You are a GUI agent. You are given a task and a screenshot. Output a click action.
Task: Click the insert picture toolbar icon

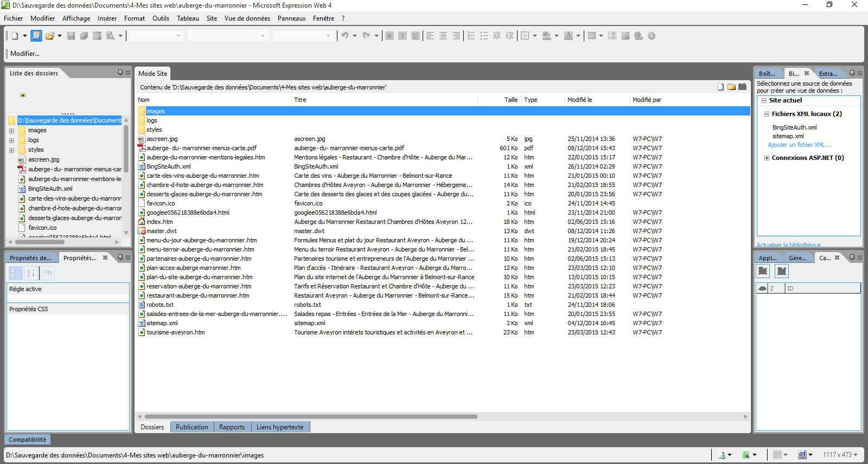click(626, 36)
